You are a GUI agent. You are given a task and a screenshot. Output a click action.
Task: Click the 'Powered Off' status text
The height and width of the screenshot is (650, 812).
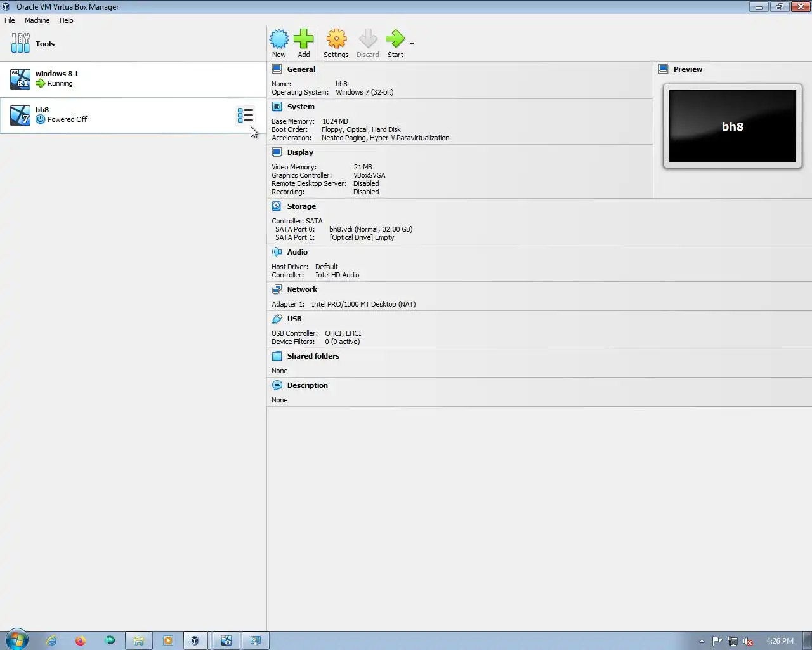pyautogui.click(x=67, y=119)
